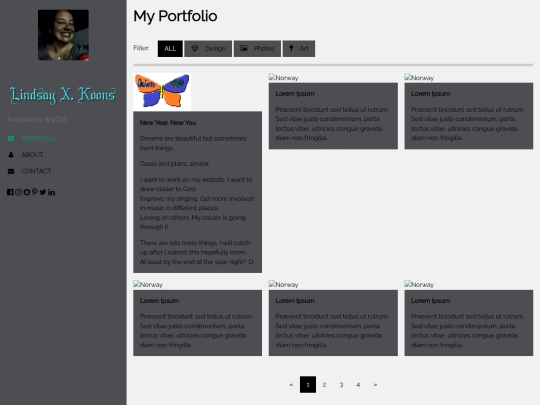Viewport: 540px width, 405px height.
Task: Jump to pagination page 2
Action: pyautogui.click(x=324, y=385)
